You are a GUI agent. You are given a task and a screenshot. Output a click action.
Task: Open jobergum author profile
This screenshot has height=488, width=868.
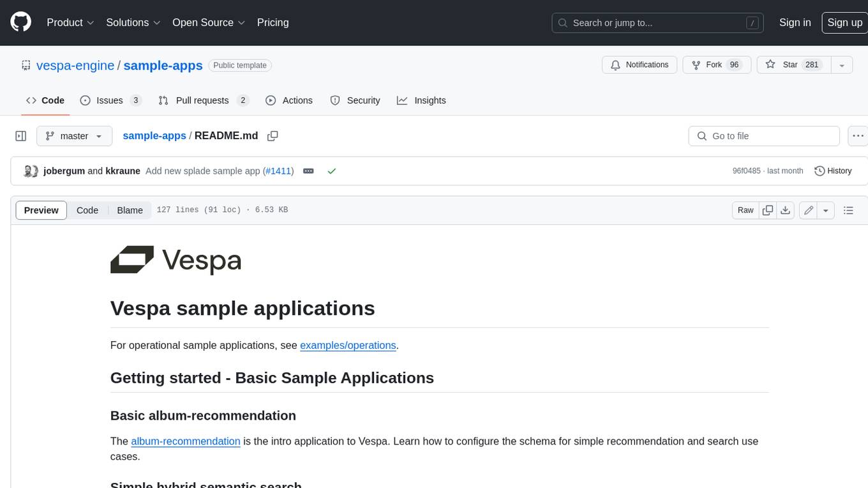click(64, 171)
